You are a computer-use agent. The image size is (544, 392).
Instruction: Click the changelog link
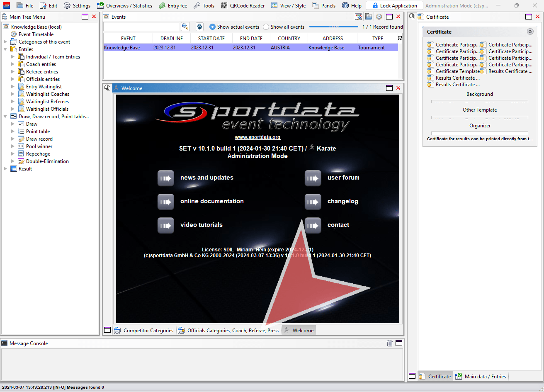coord(343,201)
